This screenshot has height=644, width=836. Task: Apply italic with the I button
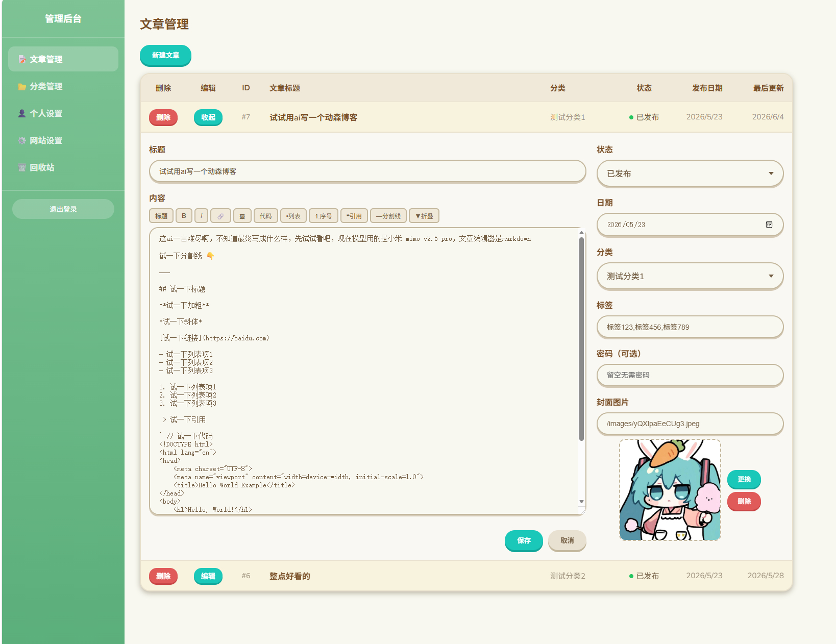tap(201, 216)
